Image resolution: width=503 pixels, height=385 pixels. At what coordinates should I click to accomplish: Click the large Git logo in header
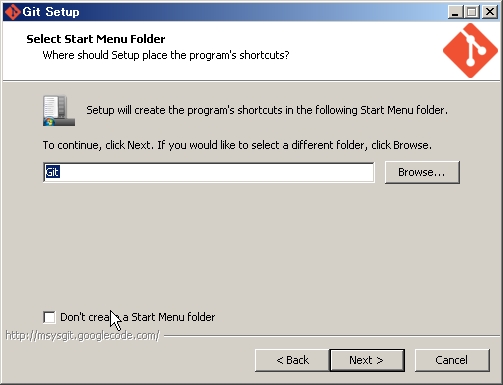[x=470, y=50]
